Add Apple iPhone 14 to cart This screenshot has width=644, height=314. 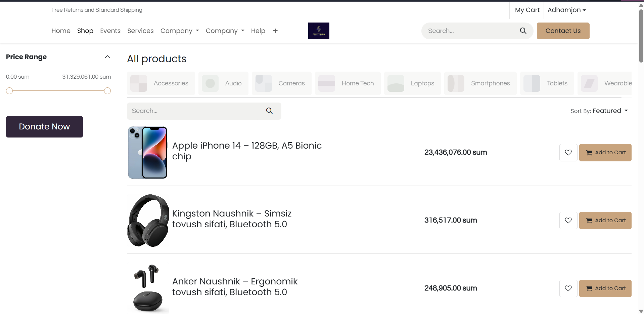tap(605, 153)
